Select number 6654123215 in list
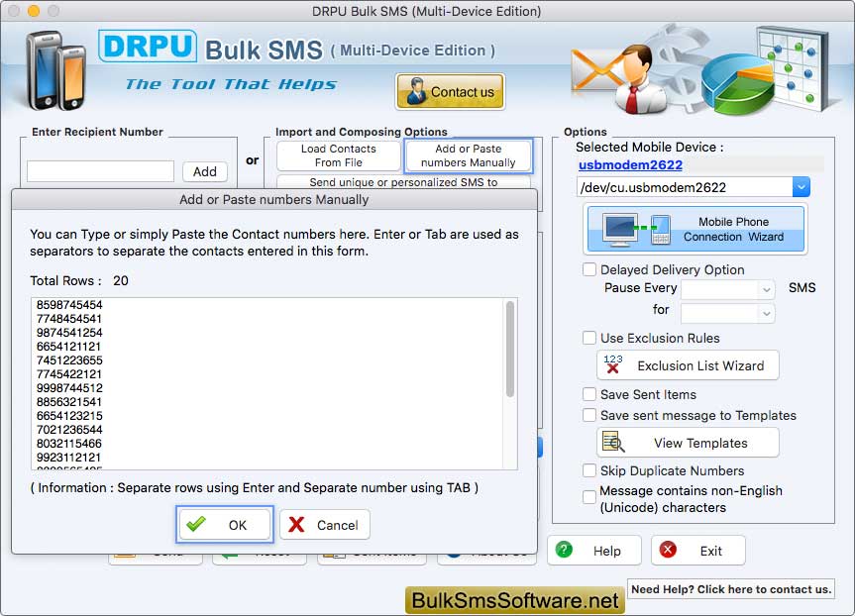The width and height of the screenshot is (855, 616). [69, 416]
